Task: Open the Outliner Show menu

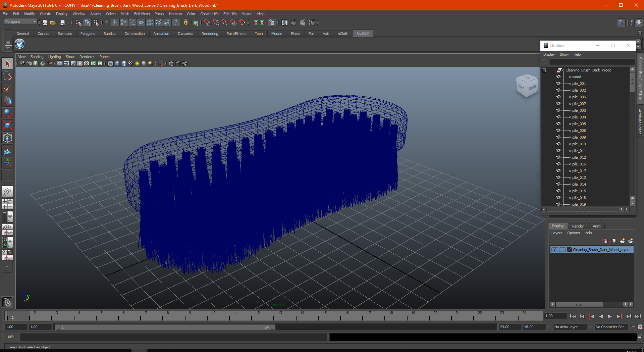Action: click(x=564, y=54)
